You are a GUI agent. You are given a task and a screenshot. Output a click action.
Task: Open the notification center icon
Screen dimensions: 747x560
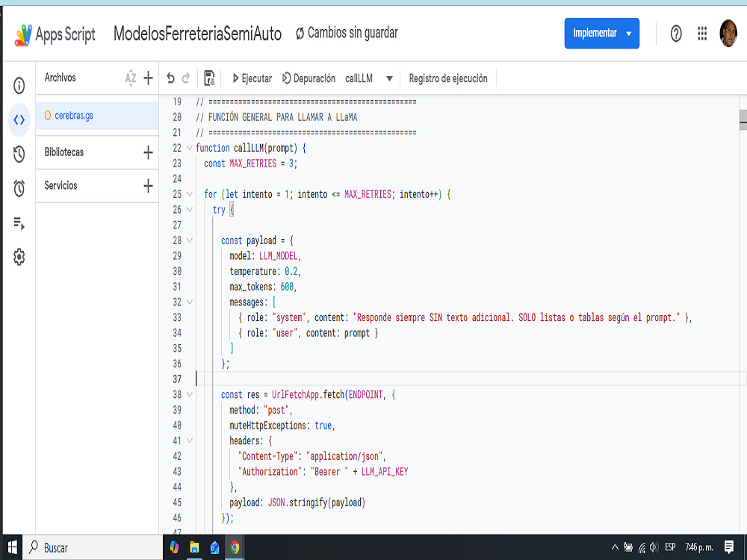(729, 547)
